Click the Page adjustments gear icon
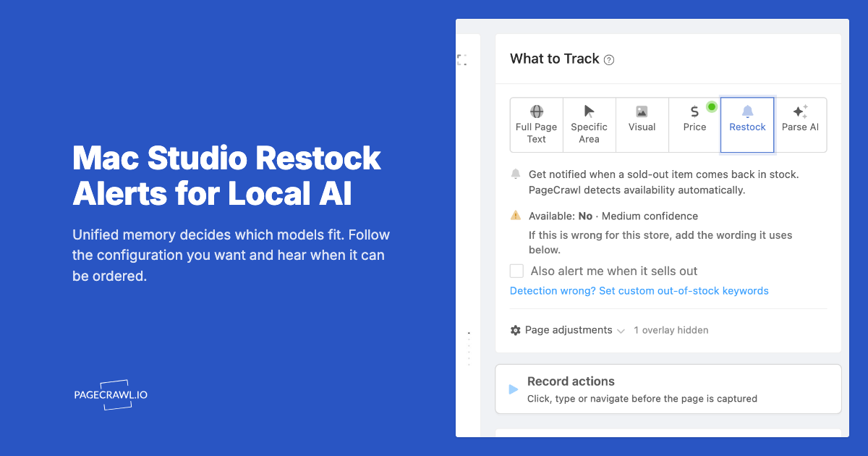Image resolution: width=868 pixels, height=456 pixels. [x=516, y=330]
